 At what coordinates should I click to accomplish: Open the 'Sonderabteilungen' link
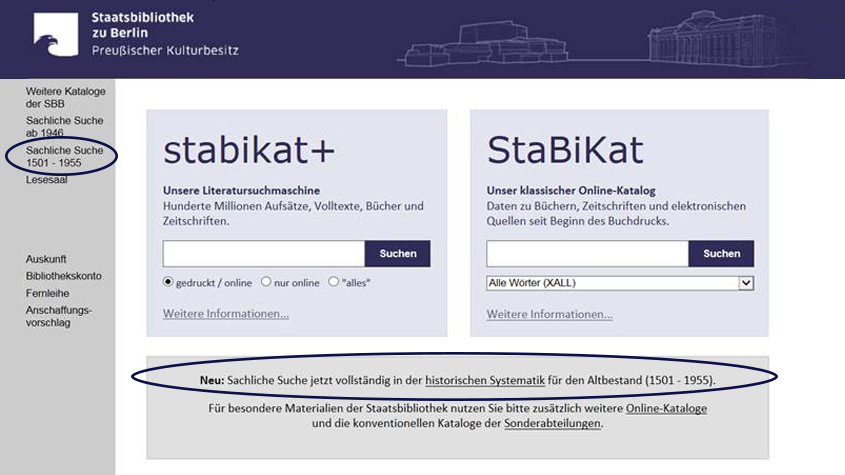[x=552, y=424]
